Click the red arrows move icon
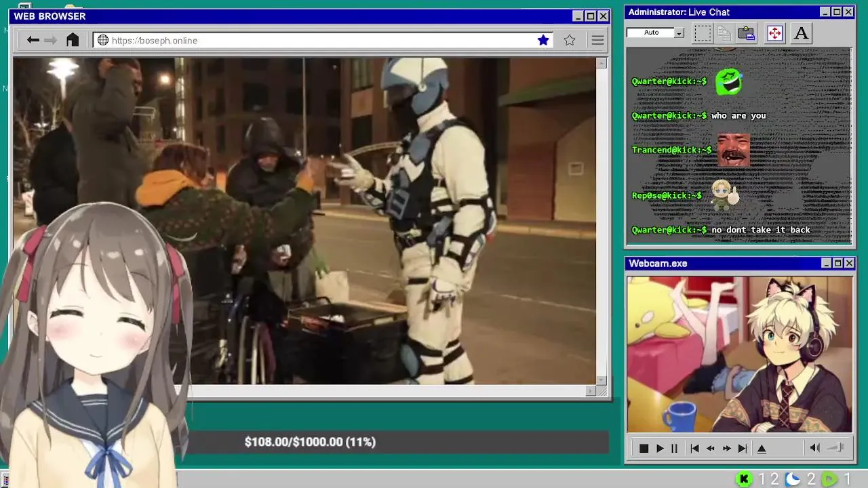The width and height of the screenshot is (868, 488). click(x=774, y=33)
